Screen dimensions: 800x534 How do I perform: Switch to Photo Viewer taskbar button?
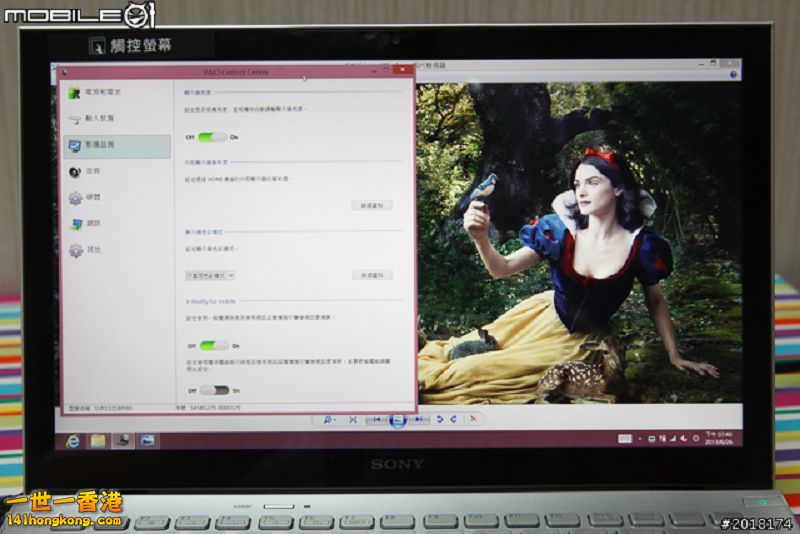point(148,440)
